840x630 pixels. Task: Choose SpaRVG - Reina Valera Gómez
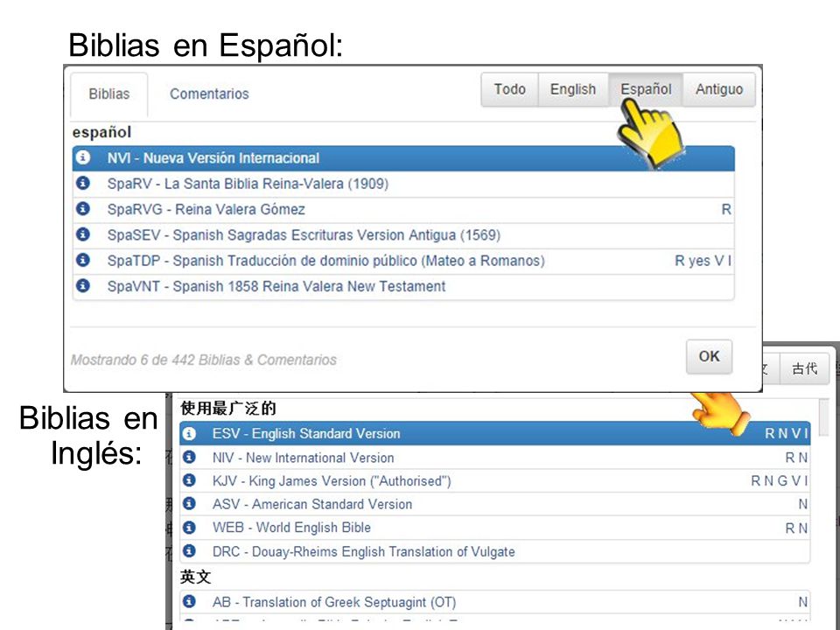click(403, 209)
